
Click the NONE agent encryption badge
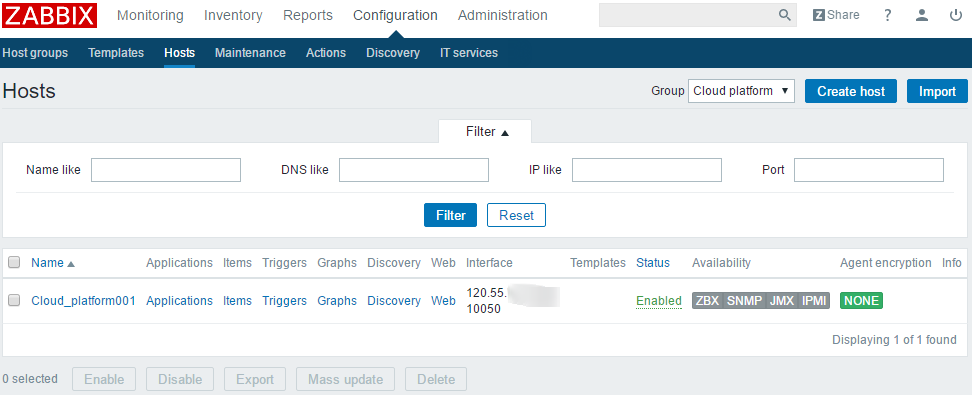(861, 301)
